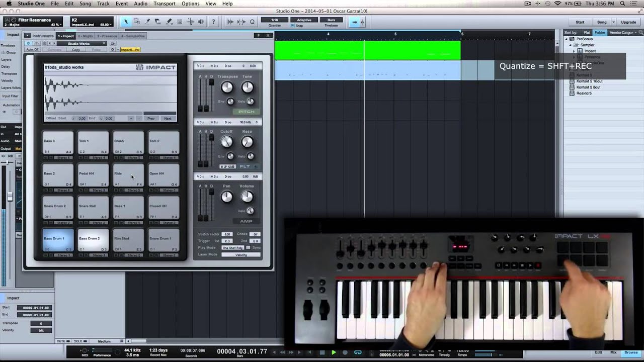Screen dimensions: 644x362
Task: Pin the Impact instrument window
Action: click(x=259, y=35)
